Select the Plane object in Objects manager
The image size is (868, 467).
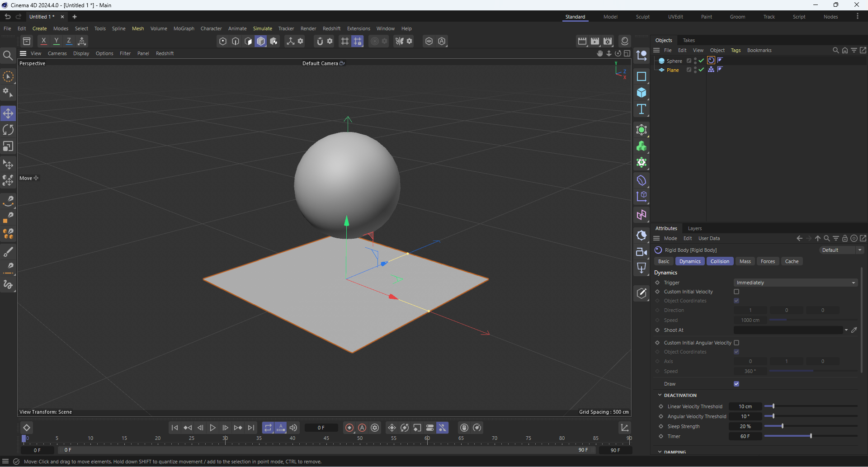point(673,70)
